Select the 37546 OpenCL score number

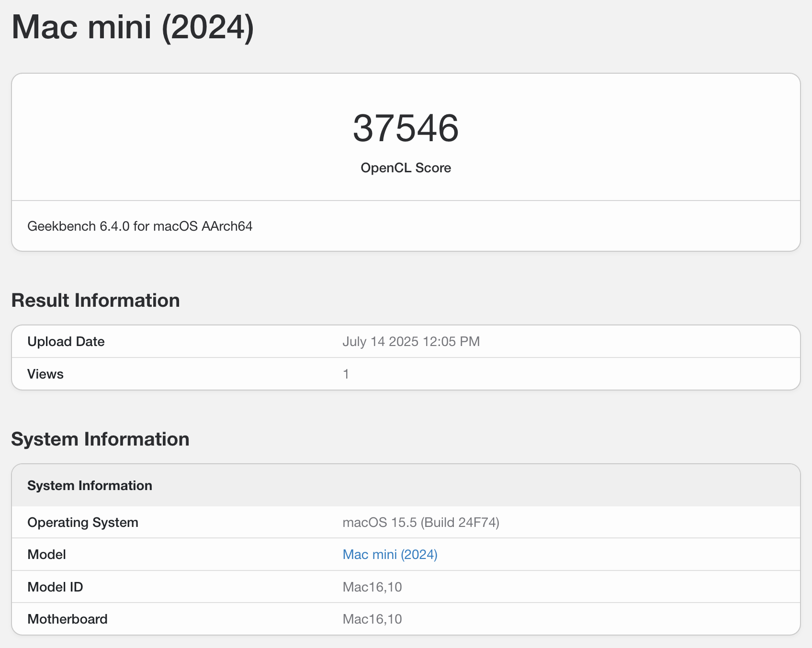coord(406,128)
